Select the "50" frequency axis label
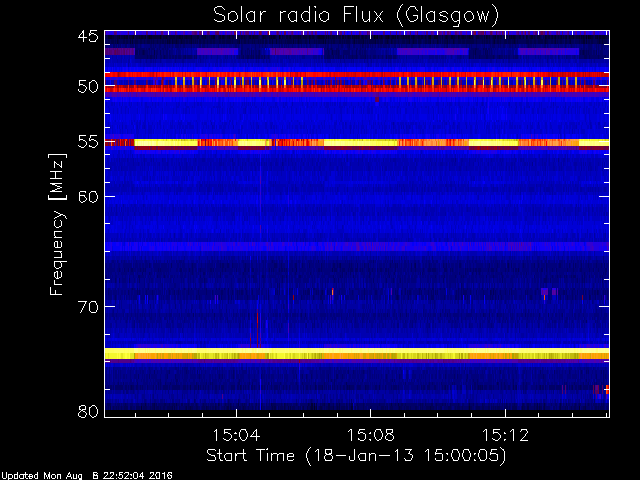The height and width of the screenshot is (480, 640). [88, 87]
